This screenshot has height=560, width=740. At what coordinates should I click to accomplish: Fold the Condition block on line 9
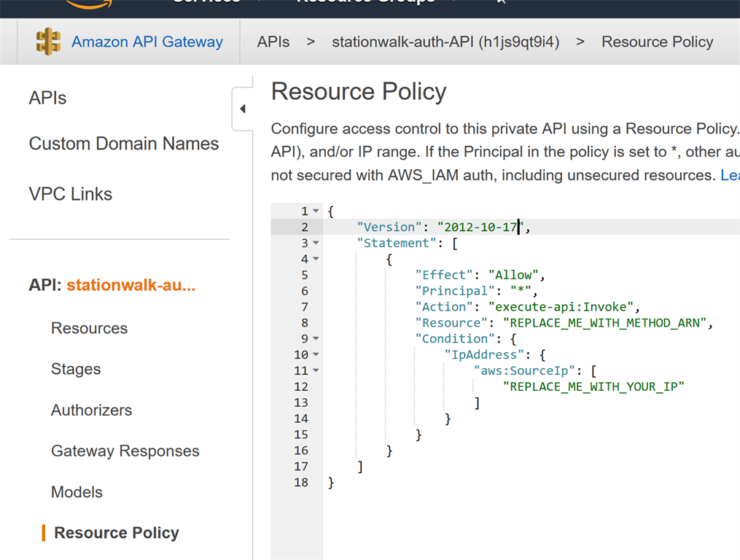316,339
